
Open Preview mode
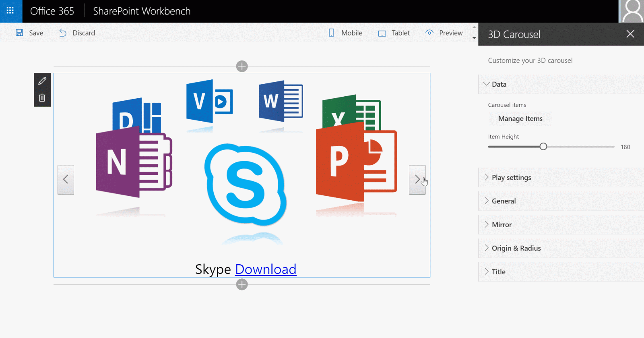[444, 33]
